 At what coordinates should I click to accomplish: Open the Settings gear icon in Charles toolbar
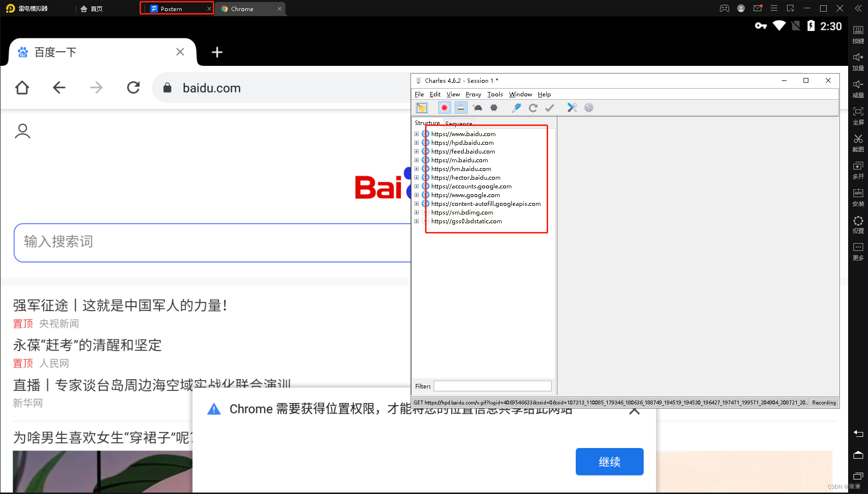coord(589,108)
